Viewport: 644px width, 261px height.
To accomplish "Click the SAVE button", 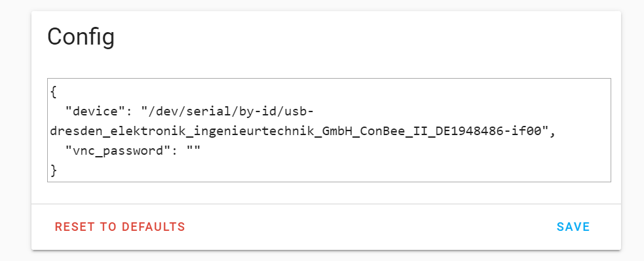I will tap(573, 227).
